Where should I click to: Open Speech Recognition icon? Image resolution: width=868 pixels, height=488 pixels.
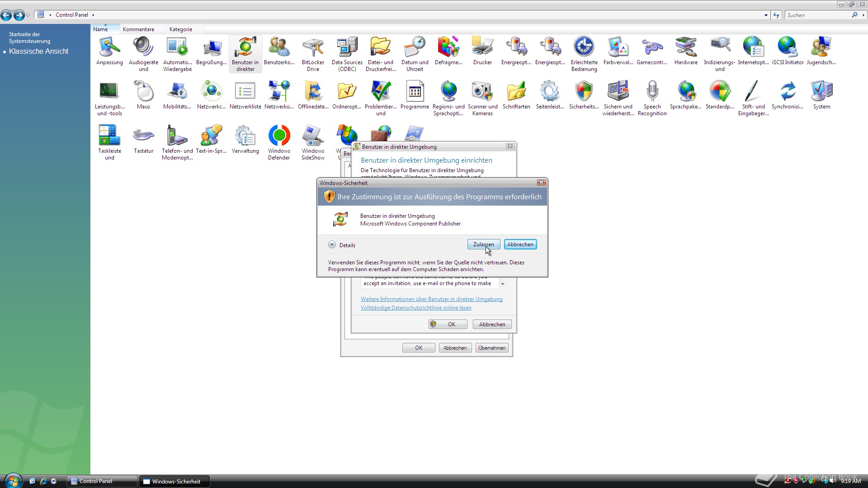pyautogui.click(x=652, y=98)
